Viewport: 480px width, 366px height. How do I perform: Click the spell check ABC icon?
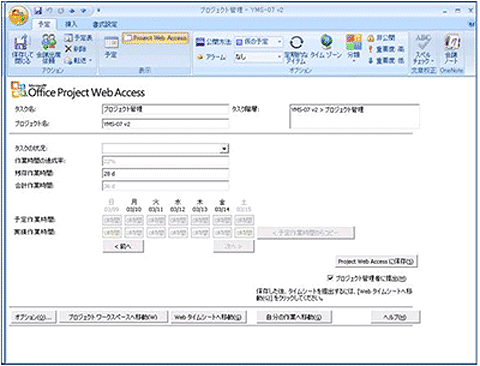click(x=423, y=42)
